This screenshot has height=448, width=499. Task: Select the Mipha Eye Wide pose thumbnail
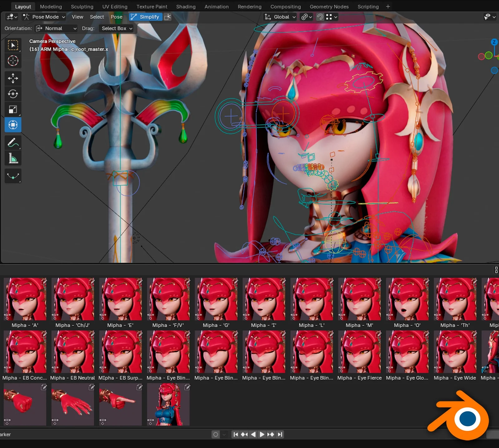(455, 353)
